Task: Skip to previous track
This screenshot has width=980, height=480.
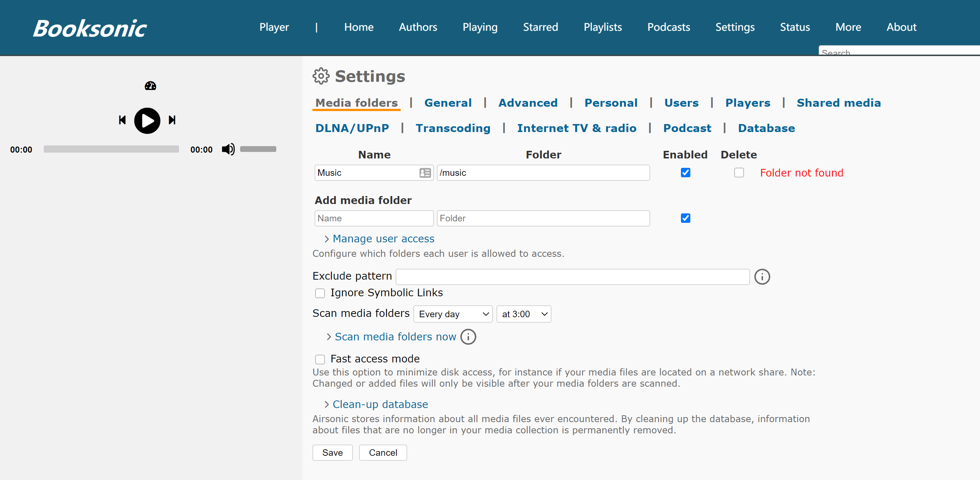Action: click(x=122, y=120)
